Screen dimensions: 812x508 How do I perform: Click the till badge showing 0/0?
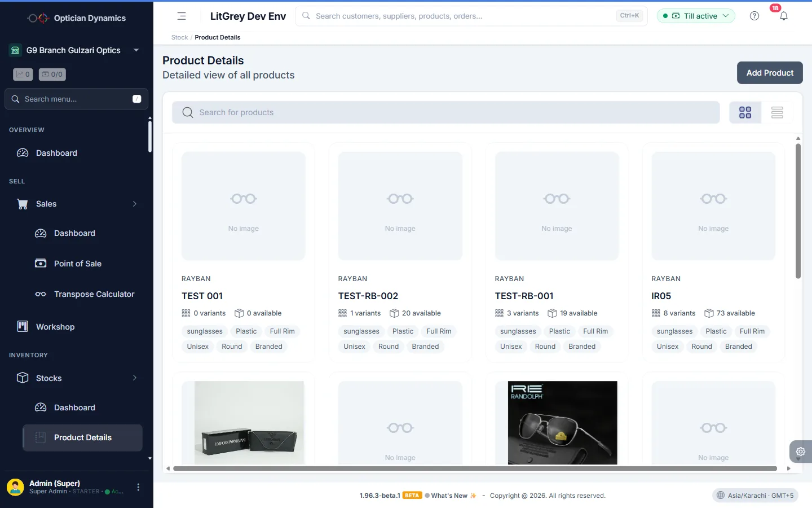pyautogui.click(x=52, y=74)
